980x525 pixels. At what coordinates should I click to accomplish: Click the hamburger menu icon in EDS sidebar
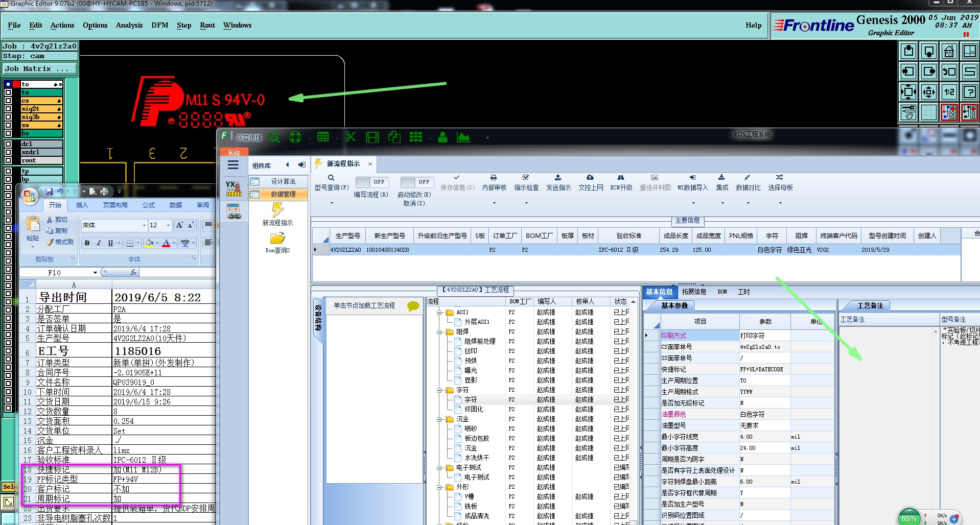coord(233,165)
